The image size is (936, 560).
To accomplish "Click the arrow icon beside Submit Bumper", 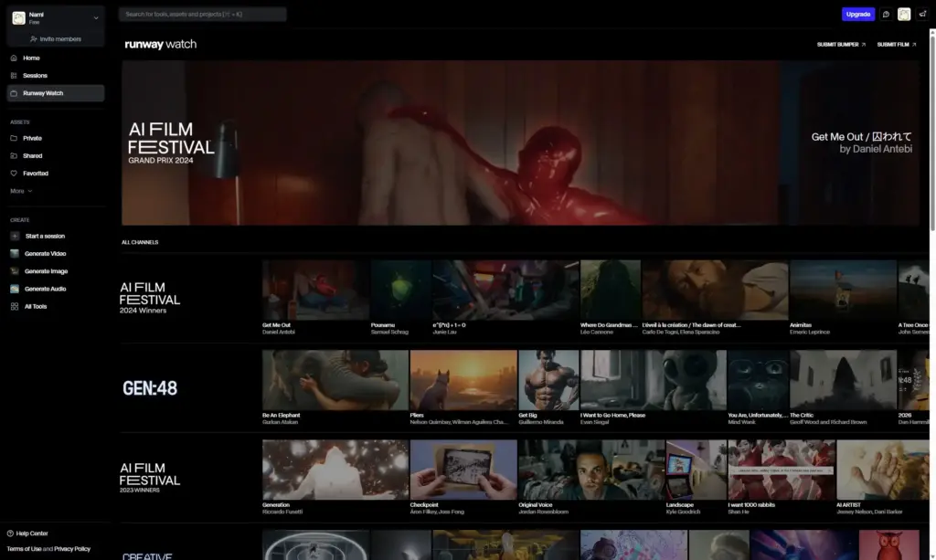I will (x=863, y=45).
